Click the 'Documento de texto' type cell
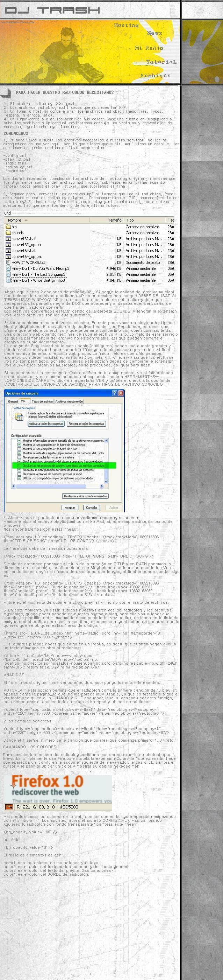The height and width of the screenshot is (980, 223). [143, 262]
